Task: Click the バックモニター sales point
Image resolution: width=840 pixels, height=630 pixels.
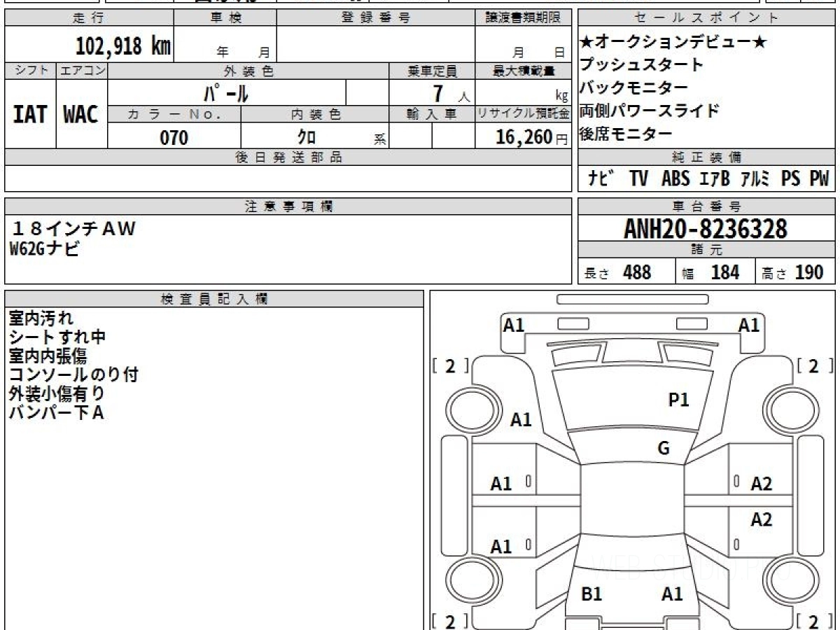Action: [634, 87]
